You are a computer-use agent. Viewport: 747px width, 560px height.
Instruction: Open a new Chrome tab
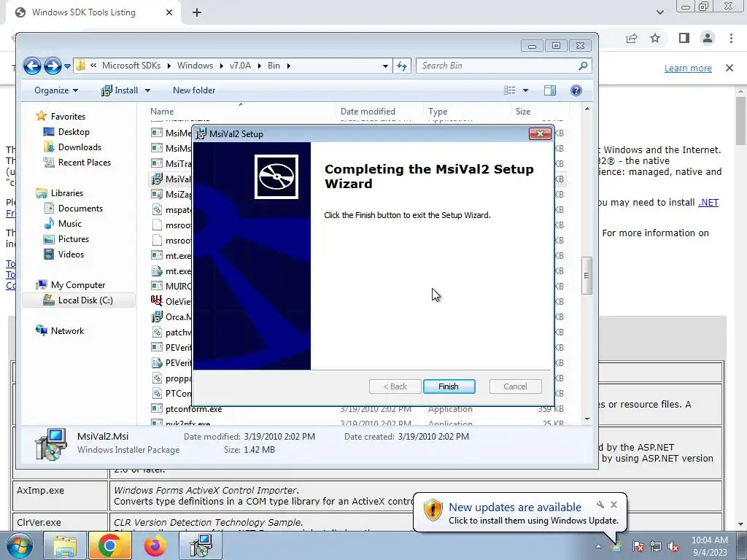197,12
